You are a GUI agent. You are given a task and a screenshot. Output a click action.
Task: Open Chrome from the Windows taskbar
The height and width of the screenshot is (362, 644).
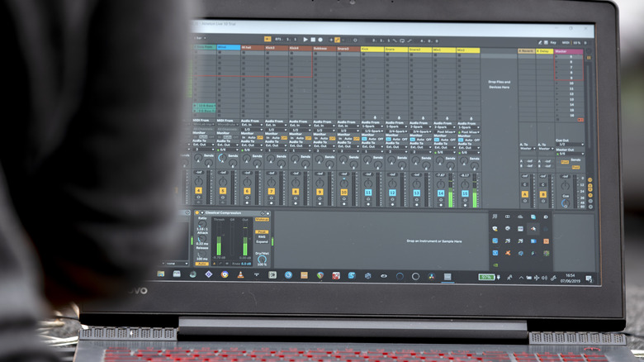tap(225, 274)
